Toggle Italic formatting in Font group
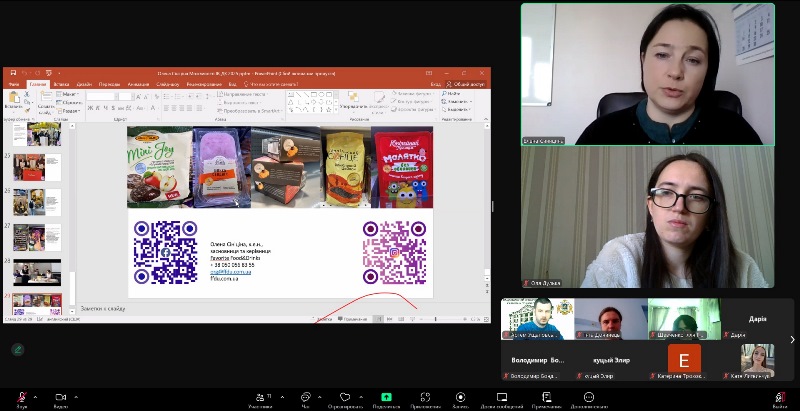This screenshot has width=800, height=411. coord(97,108)
